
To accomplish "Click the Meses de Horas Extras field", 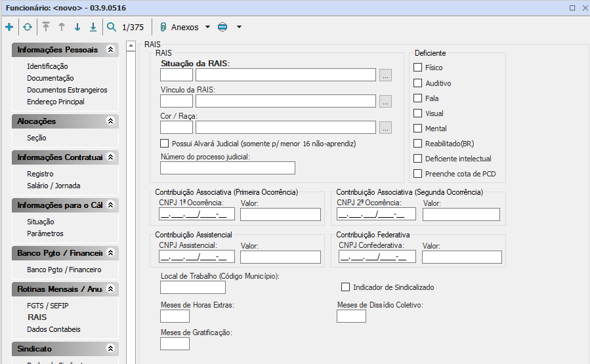I will click(175, 316).
